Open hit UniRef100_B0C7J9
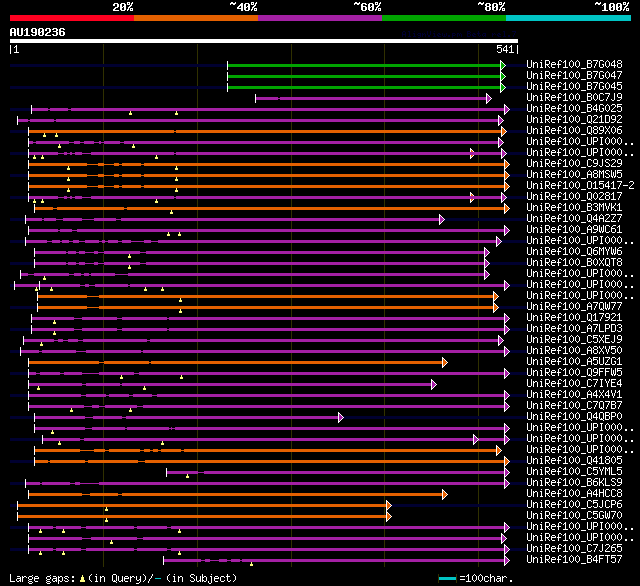This screenshot has height=586, width=640. coord(574,97)
